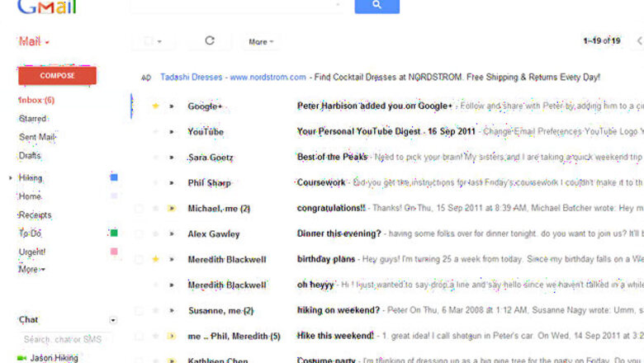Open the Inbox (6) folder
The width and height of the screenshot is (644, 363).
36,100
